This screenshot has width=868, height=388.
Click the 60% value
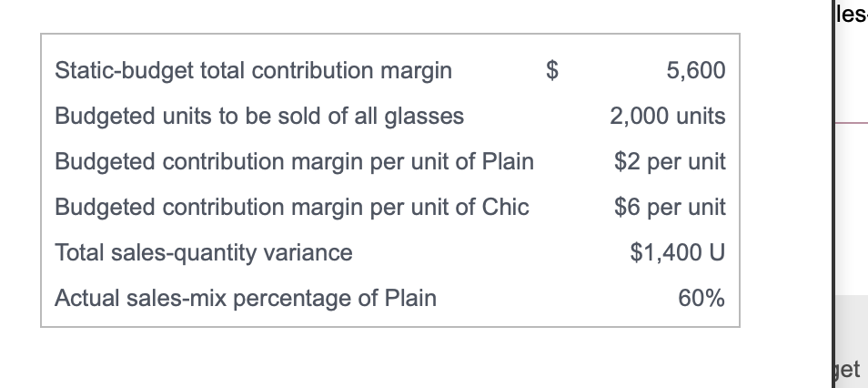click(701, 298)
